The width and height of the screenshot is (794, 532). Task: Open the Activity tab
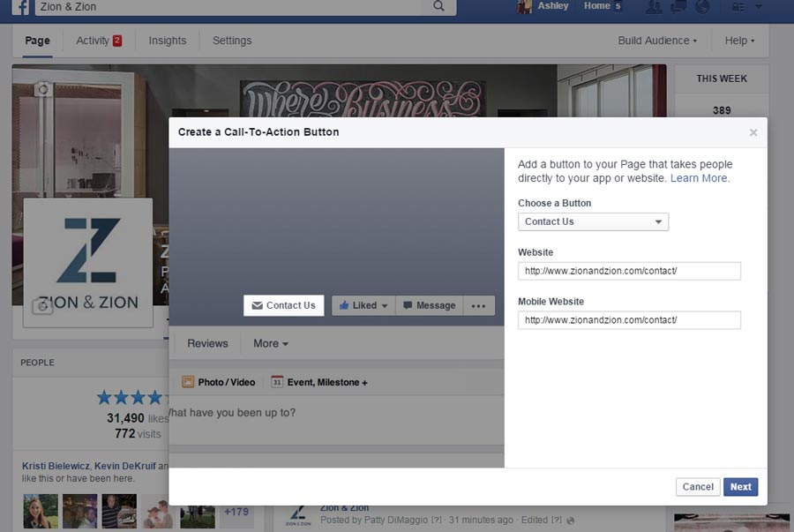click(93, 41)
